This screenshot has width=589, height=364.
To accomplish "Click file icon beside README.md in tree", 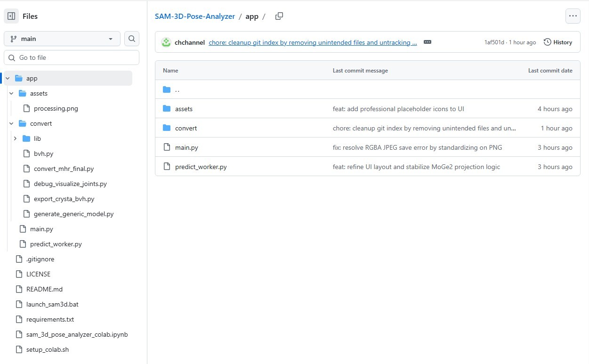I will point(19,289).
